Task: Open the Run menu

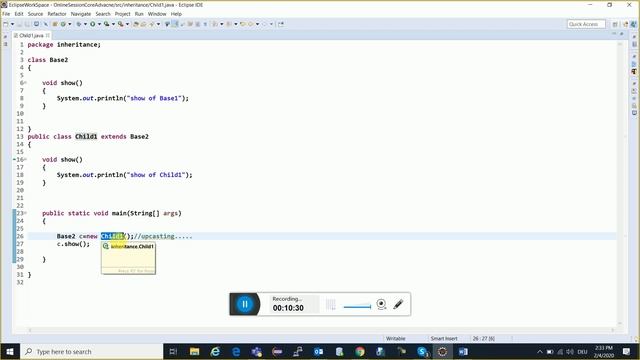Action: click(139, 14)
